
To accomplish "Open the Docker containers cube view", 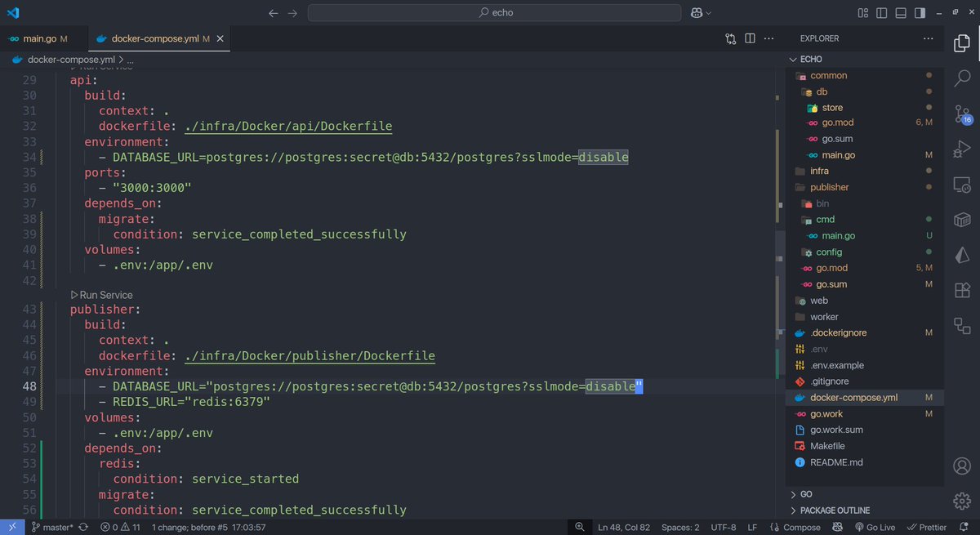I will coord(961,221).
